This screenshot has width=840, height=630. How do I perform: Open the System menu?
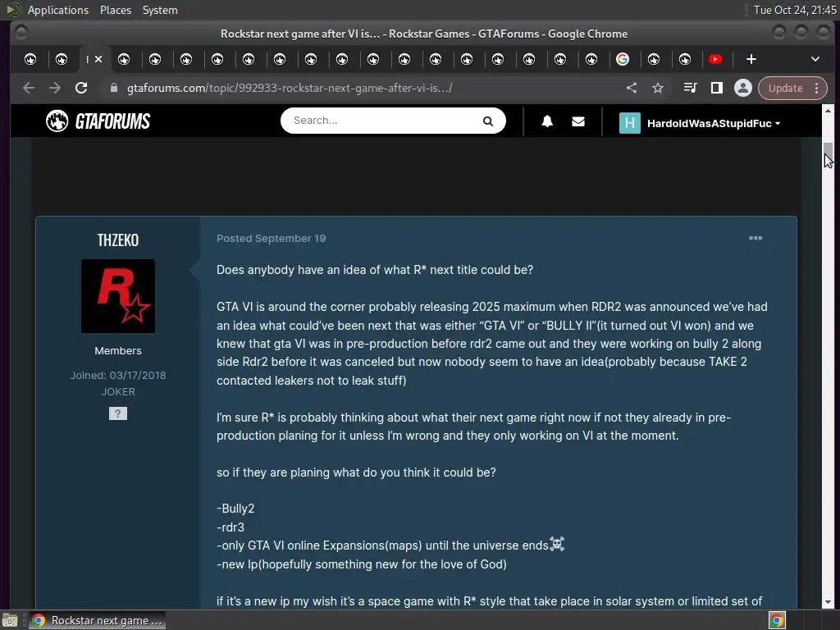click(160, 10)
